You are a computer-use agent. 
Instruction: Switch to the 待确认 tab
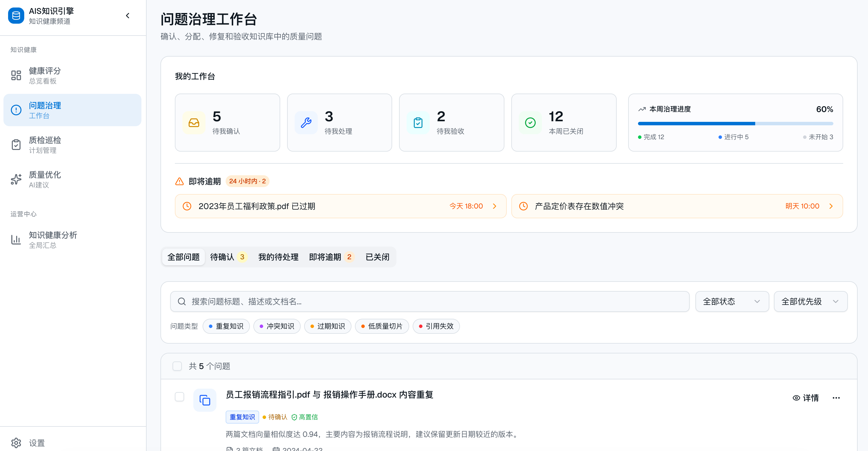point(229,257)
